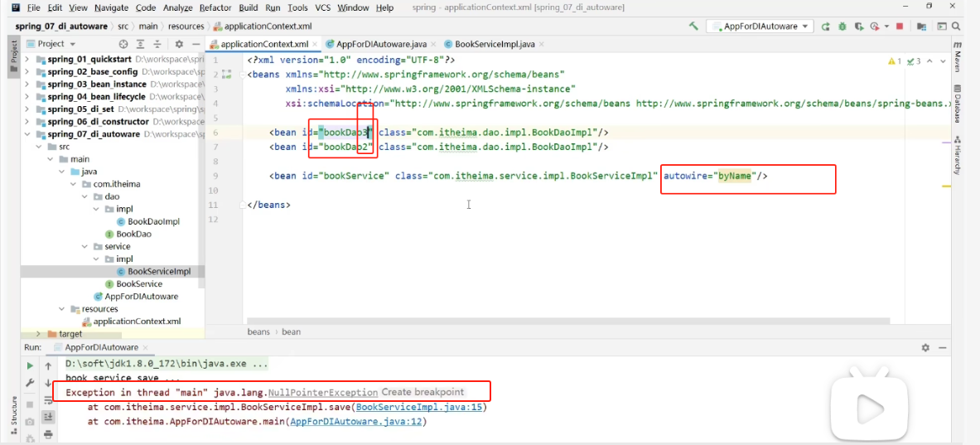Open the Project Structure toolbar icon
The image size is (980, 445).
click(x=920, y=27)
